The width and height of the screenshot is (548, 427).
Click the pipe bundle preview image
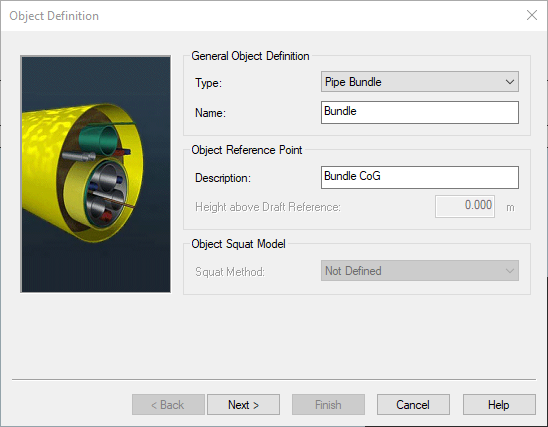pyautogui.click(x=96, y=174)
